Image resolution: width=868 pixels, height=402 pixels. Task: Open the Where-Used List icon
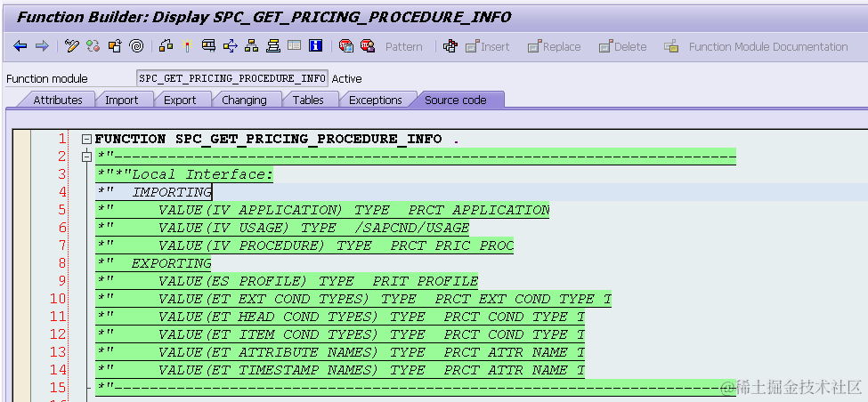231,46
